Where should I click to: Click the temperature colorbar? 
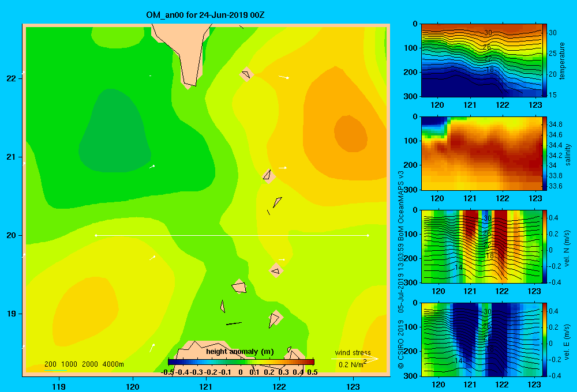pyautogui.click(x=545, y=61)
